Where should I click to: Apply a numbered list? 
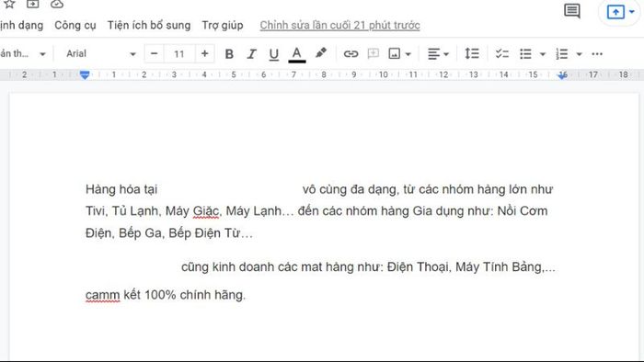click(x=561, y=53)
